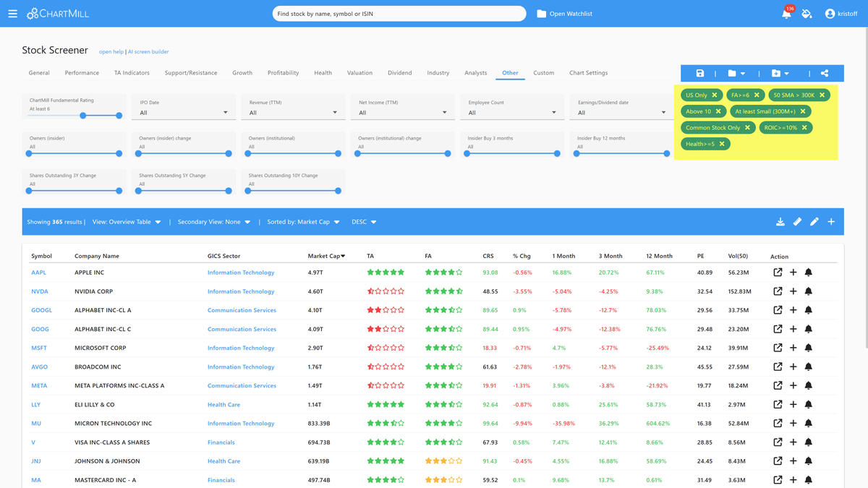Switch to the Performance tab

[82, 73]
